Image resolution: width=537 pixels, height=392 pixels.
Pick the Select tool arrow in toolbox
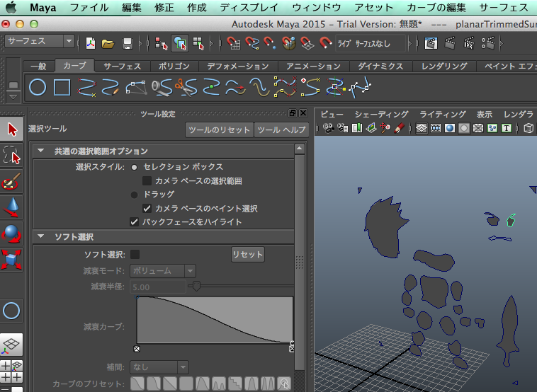point(11,129)
